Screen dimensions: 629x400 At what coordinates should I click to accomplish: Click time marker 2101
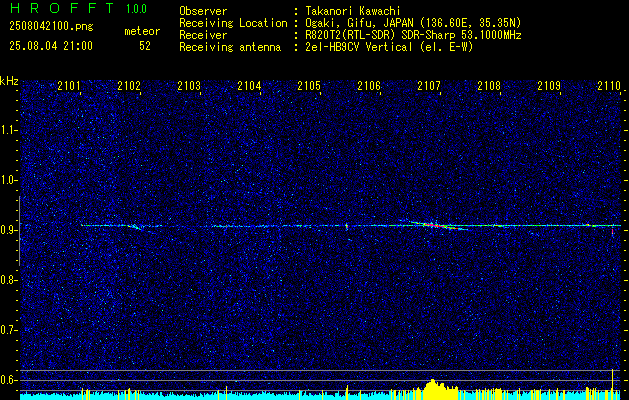69,86
